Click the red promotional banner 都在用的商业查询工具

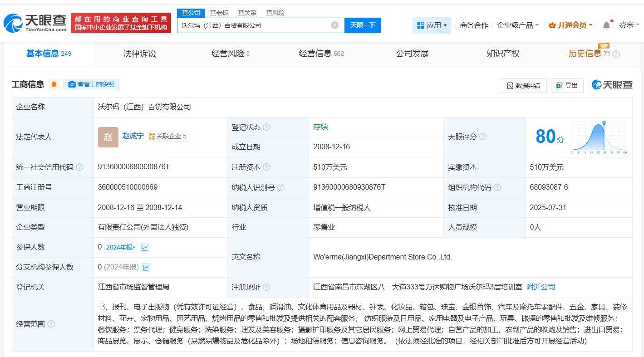pyautogui.click(x=121, y=23)
